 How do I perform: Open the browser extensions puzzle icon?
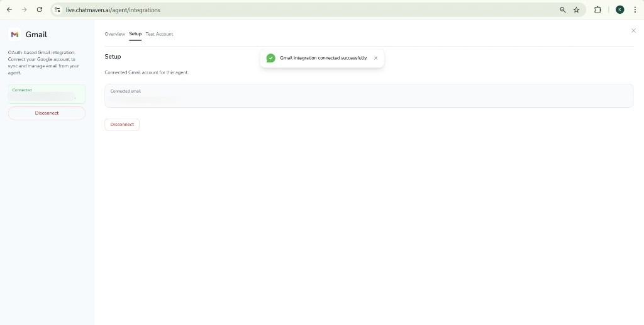597,10
